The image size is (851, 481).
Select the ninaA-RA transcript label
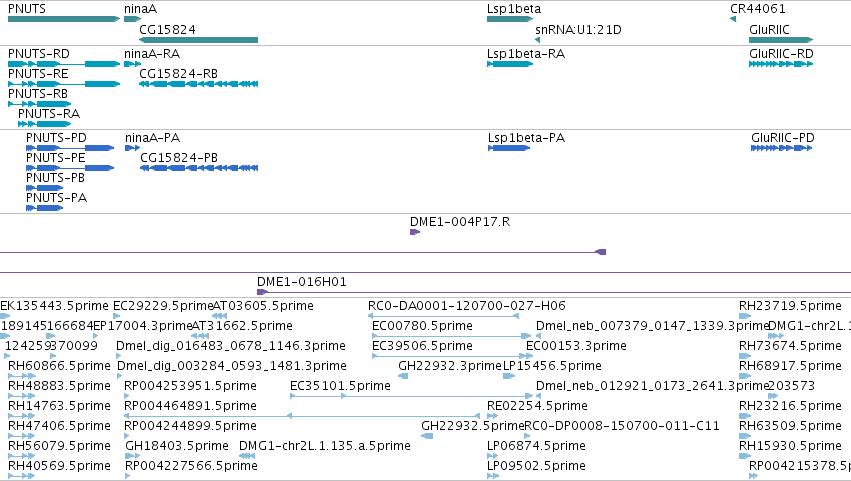click(x=152, y=54)
